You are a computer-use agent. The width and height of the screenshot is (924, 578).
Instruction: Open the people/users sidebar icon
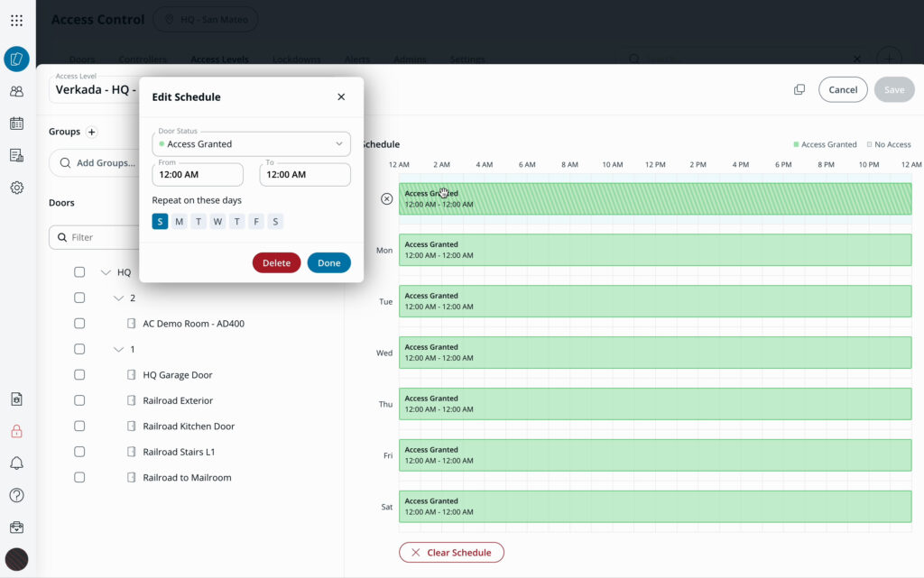(x=16, y=91)
